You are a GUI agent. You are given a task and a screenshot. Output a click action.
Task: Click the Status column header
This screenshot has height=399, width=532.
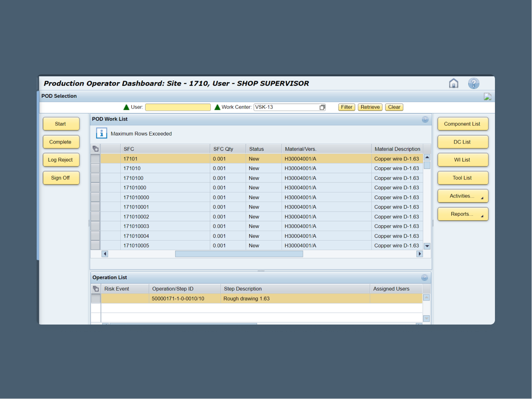[x=264, y=149]
